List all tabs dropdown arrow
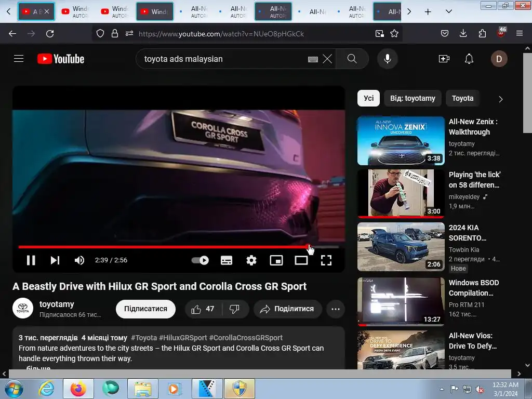The image size is (532, 399). point(448,11)
